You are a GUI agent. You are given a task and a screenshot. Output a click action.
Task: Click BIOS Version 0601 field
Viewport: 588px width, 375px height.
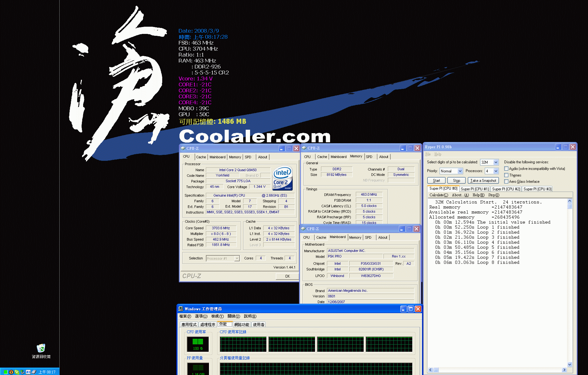click(371, 296)
